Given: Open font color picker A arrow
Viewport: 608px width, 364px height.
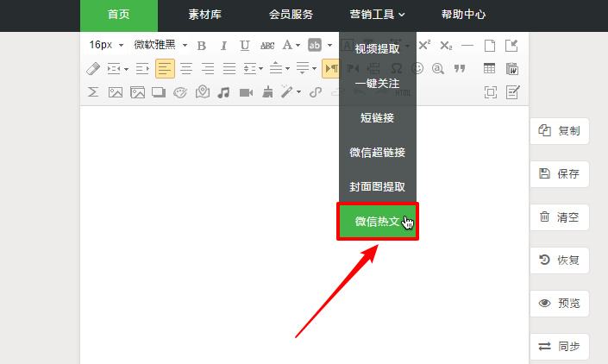Looking at the screenshot, I should click(x=298, y=46).
